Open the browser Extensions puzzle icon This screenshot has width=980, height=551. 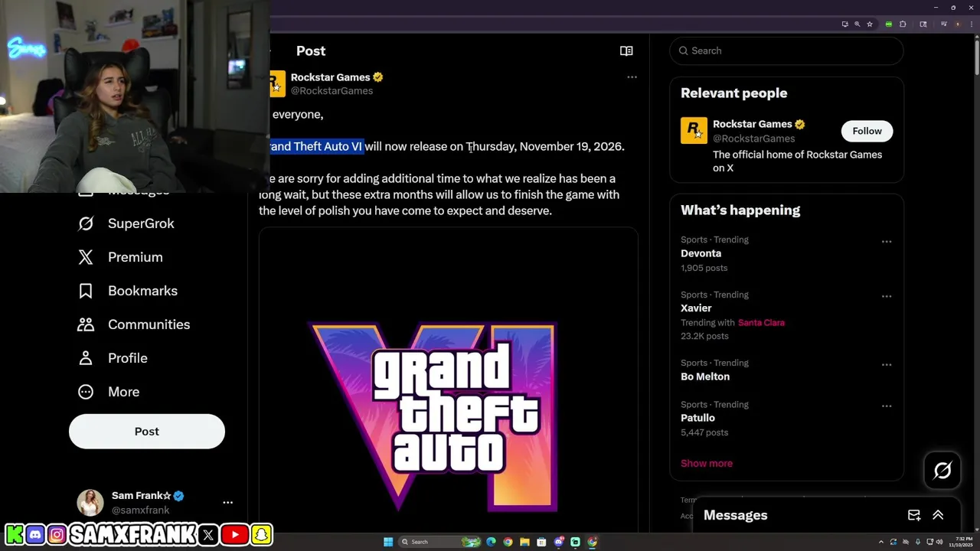point(903,24)
